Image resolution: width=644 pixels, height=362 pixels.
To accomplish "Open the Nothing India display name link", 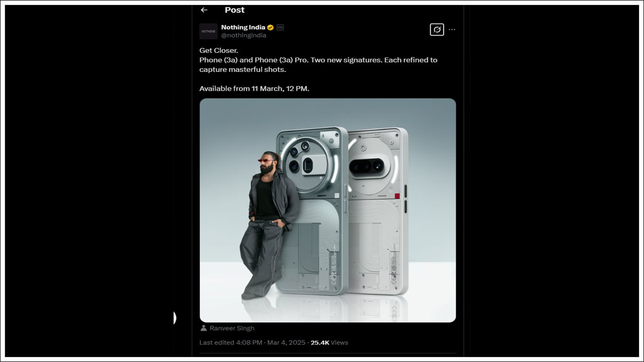I will click(244, 28).
